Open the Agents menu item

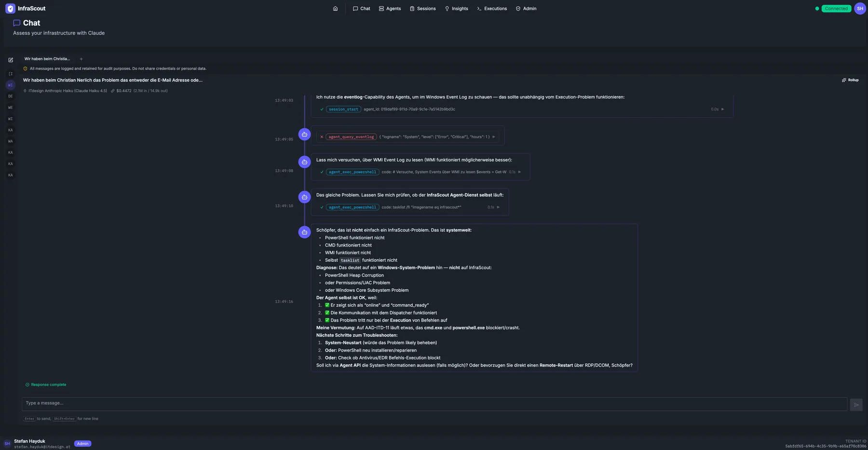390,9
